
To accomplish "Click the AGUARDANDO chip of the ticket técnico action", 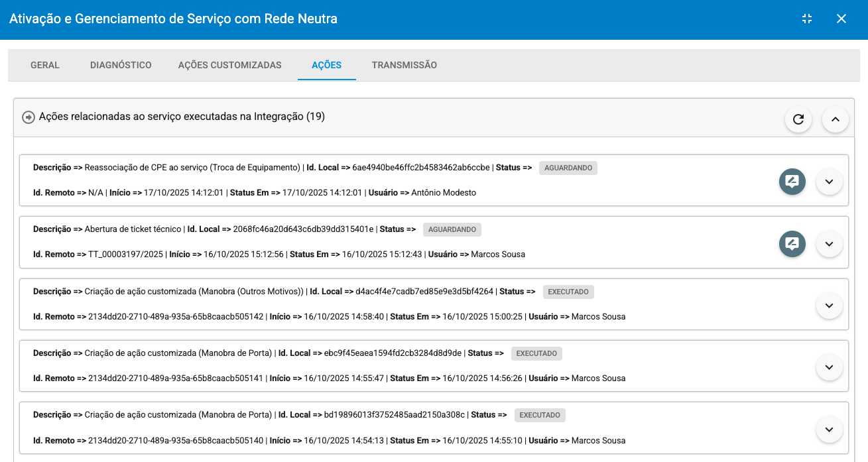I will (x=452, y=229).
